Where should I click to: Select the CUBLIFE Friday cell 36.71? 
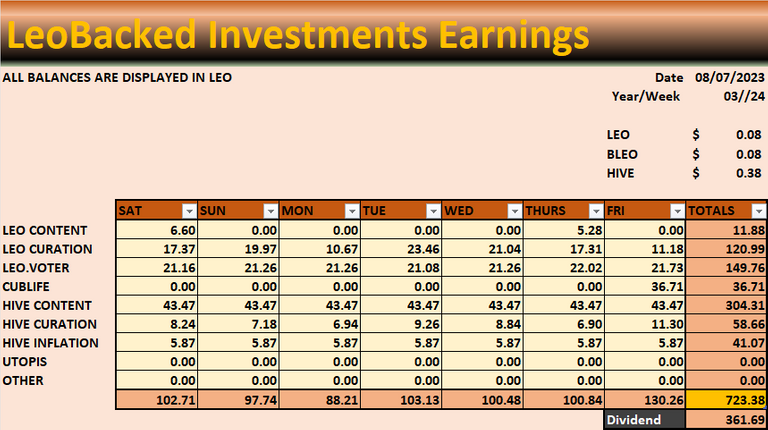point(645,287)
